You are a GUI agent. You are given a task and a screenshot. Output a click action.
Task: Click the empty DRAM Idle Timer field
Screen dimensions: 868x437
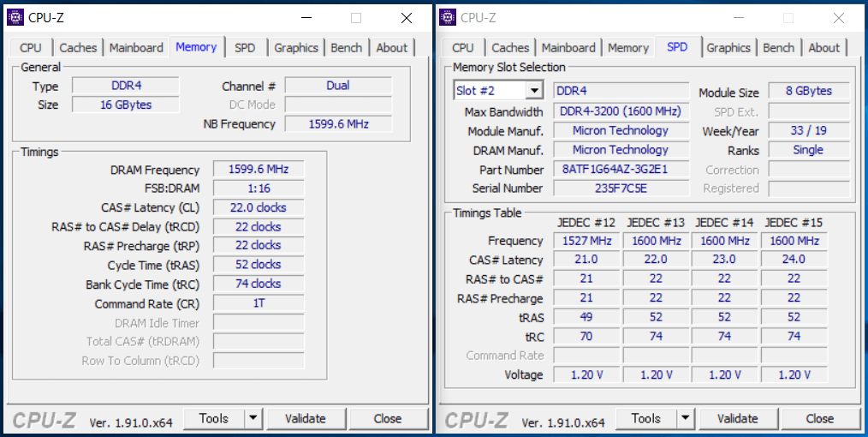click(259, 322)
